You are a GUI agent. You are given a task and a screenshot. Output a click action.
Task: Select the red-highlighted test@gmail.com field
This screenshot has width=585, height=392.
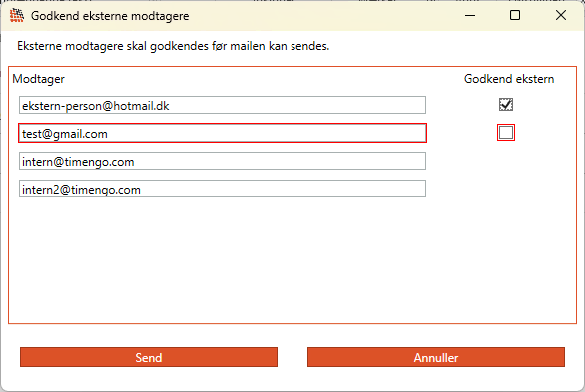click(x=223, y=133)
